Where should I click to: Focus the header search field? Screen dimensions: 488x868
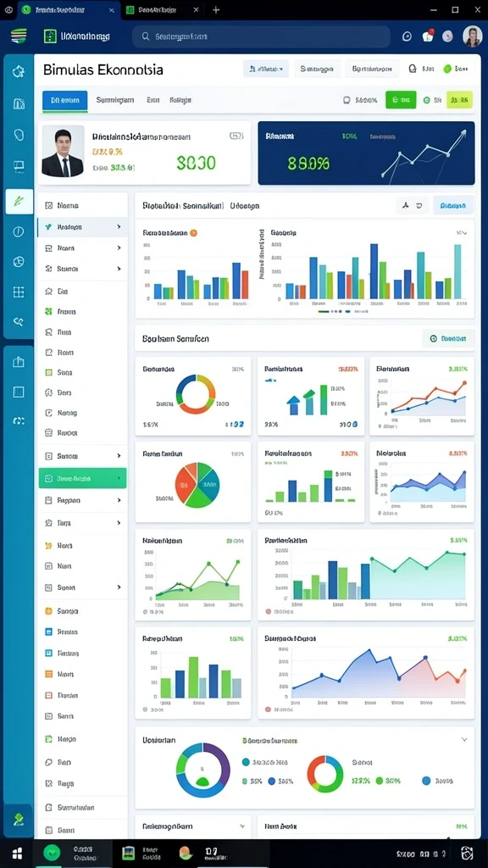261,36
